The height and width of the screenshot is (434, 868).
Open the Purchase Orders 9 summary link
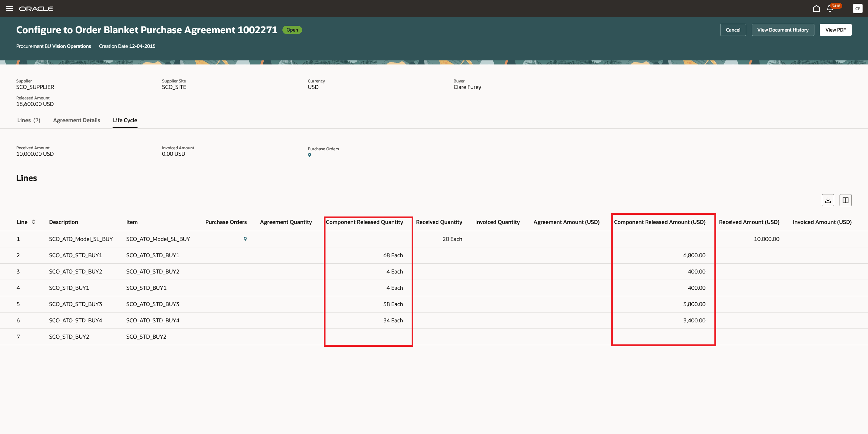pos(309,155)
